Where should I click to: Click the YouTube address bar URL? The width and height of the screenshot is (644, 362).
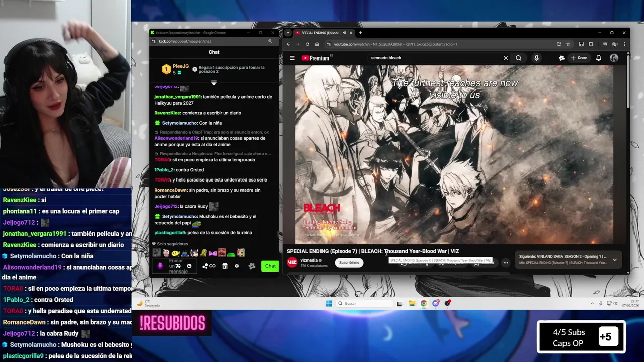(x=395, y=44)
